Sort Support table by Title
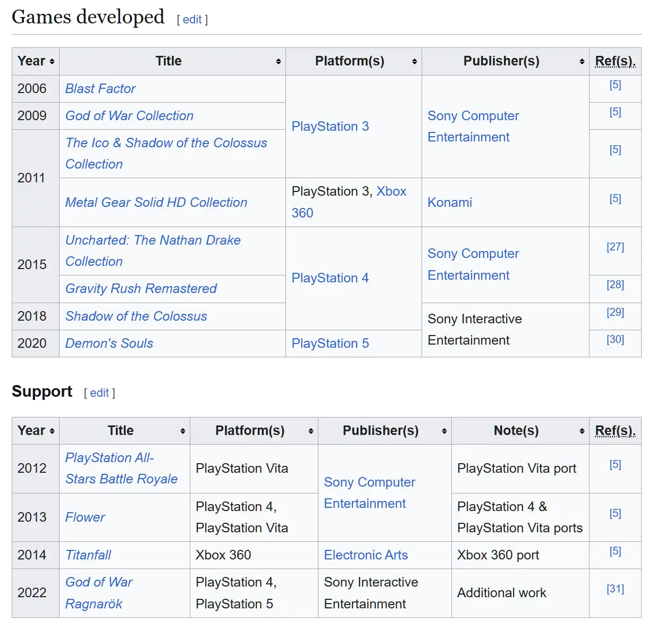Screen dimensions: 656x644 pyautogui.click(x=182, y=431)
